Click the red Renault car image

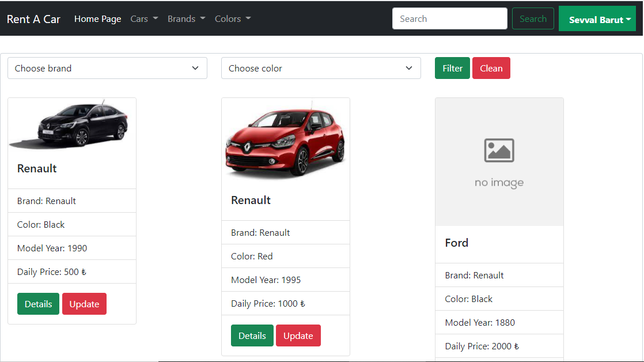(x=285, y=141)
